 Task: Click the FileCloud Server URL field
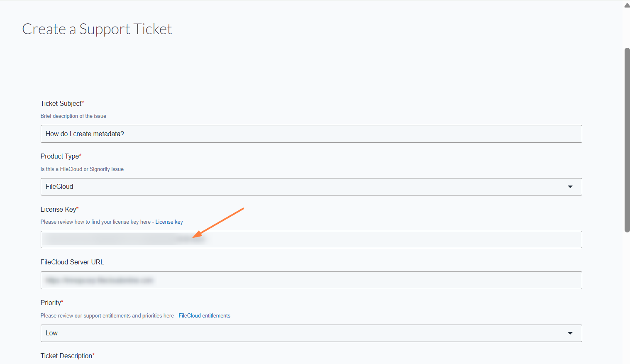click(311, 280)
